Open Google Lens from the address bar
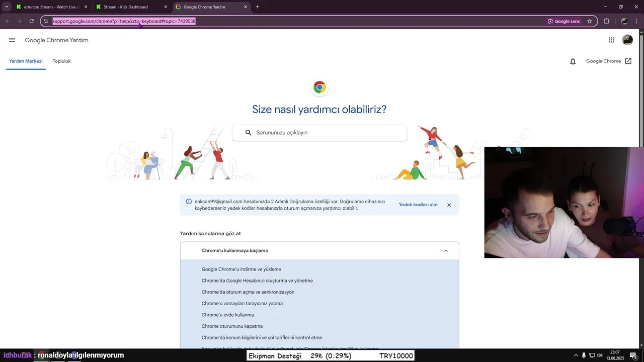The image size is (644, 362). [x=563, y=21]
